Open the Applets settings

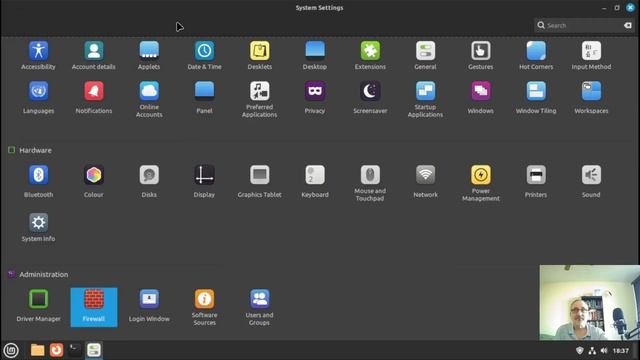149,56
